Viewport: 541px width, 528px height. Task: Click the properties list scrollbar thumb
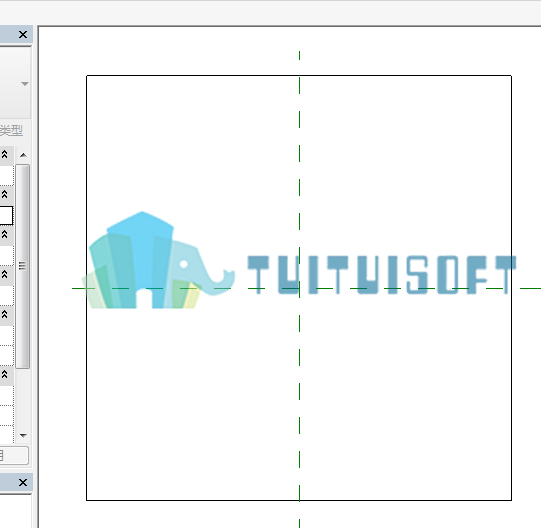[23, 266]
